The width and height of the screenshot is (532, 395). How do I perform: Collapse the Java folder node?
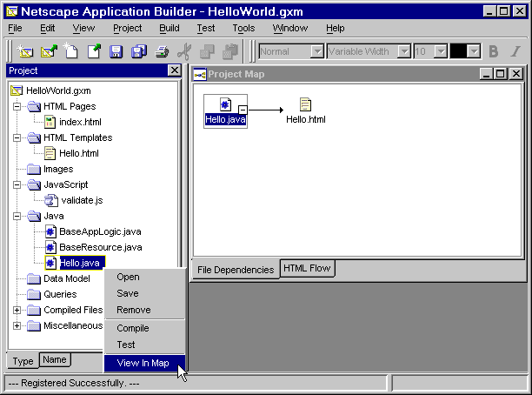coord(17,216)
